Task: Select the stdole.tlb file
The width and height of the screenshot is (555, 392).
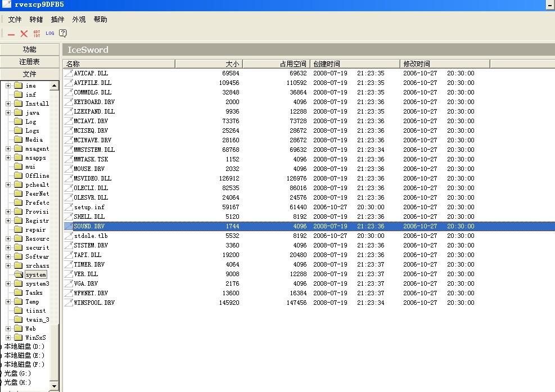Action: pyautogui.click(x=91, y=236)
